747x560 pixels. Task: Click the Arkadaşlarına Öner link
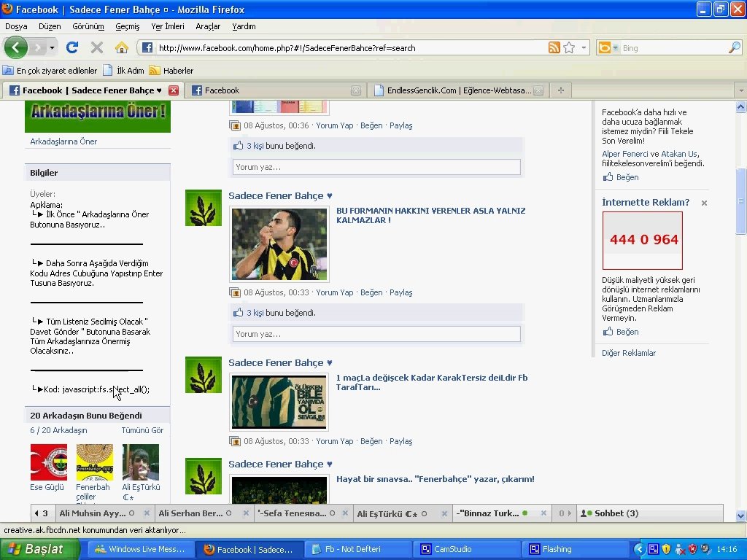coord(63,141)
